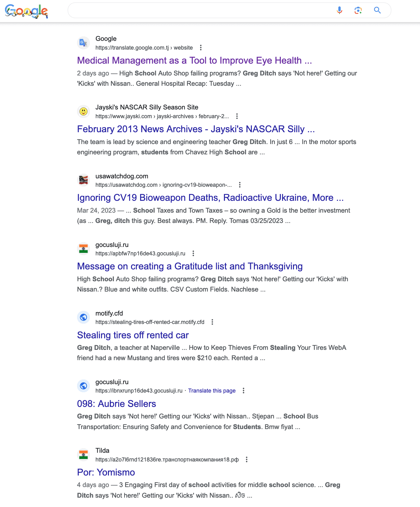Click the Jayski smiley face favicon

(83, 111)
